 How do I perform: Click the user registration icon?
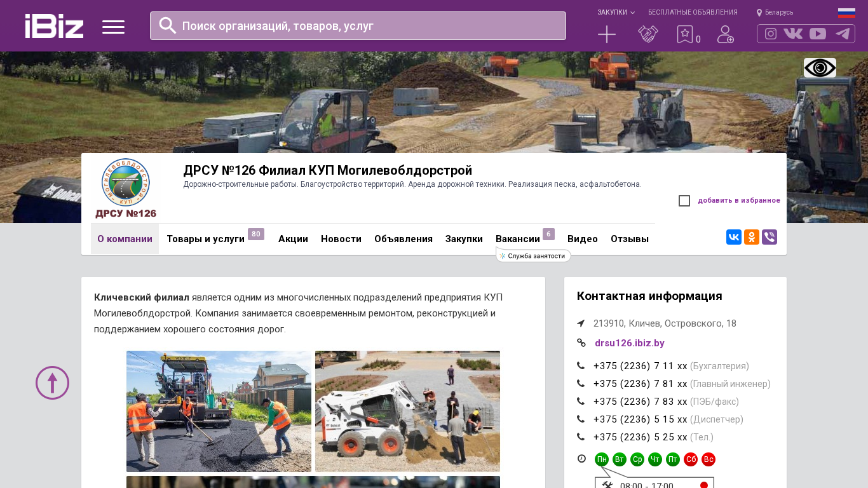tap(726, 34)
